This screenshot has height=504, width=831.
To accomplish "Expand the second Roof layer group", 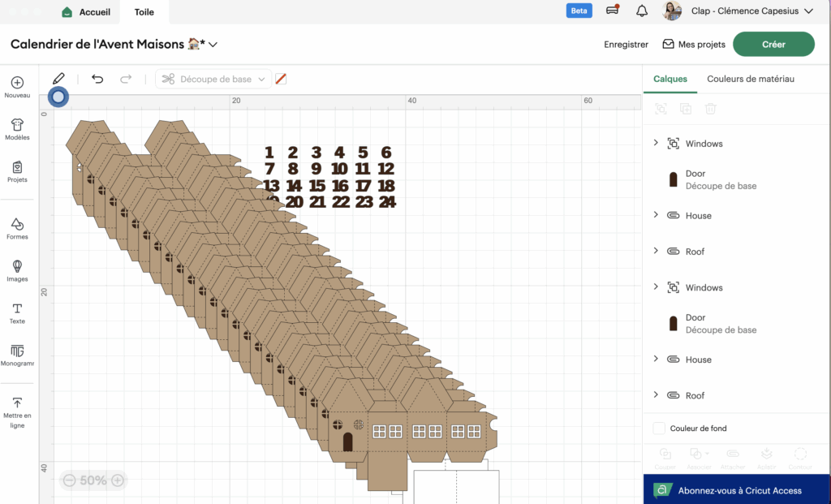I will tap(656, 395).
